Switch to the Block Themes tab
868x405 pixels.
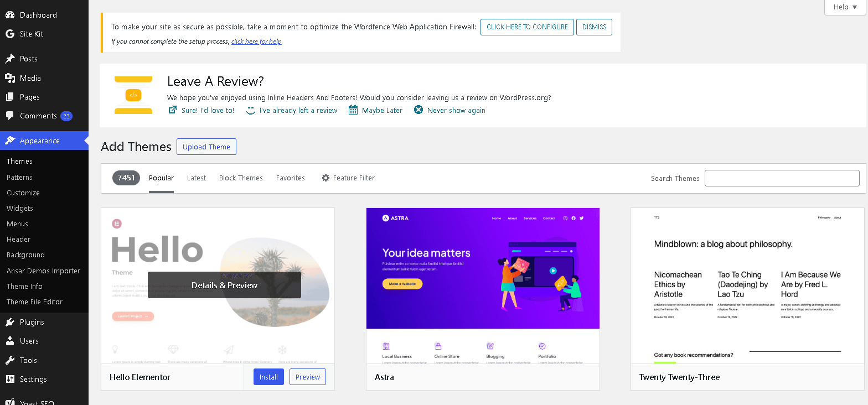click(x=241, y=178)
